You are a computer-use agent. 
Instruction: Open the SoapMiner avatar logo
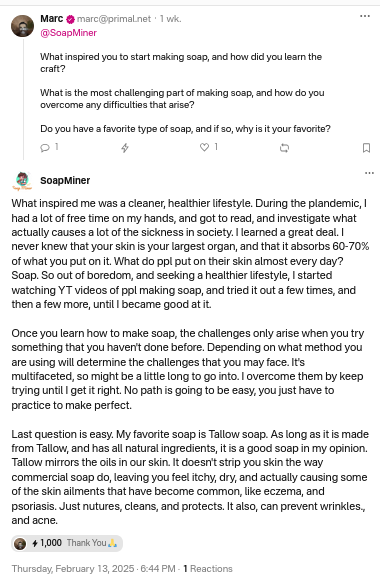click(22, 181)
